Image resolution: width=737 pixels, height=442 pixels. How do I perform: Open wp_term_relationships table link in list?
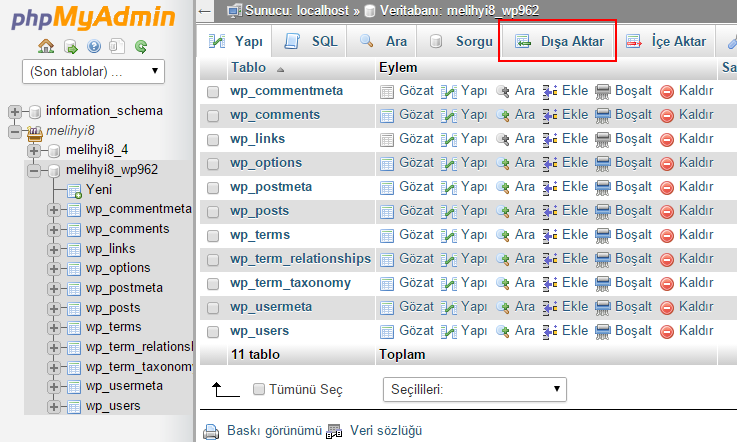tap(300, 259)
